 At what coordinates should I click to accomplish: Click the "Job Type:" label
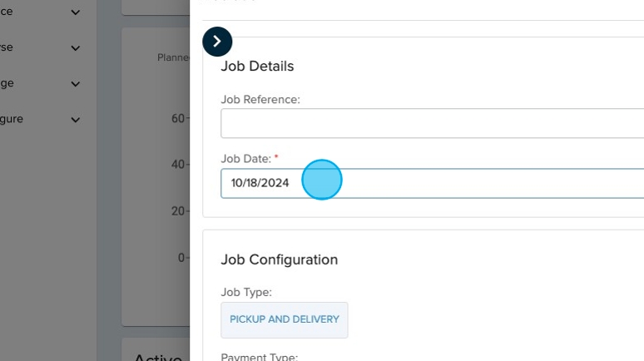coord(246,292)
